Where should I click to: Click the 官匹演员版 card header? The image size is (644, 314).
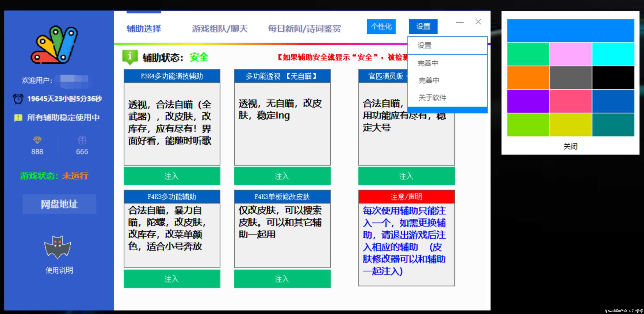tap(383, 76)
